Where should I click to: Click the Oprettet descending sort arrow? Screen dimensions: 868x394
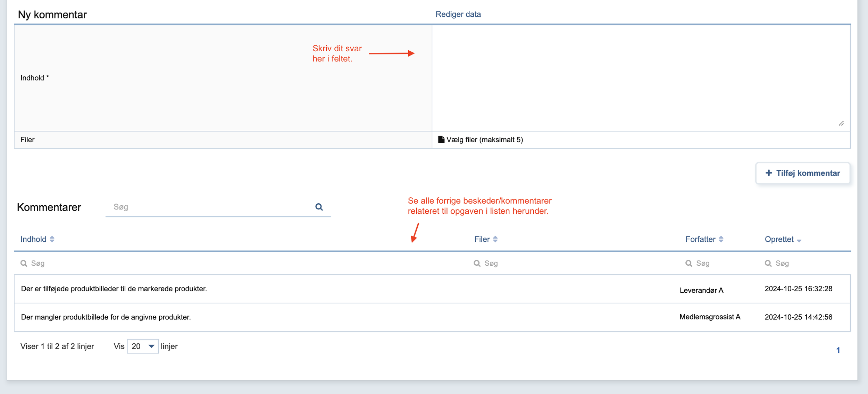click(799, 241)
